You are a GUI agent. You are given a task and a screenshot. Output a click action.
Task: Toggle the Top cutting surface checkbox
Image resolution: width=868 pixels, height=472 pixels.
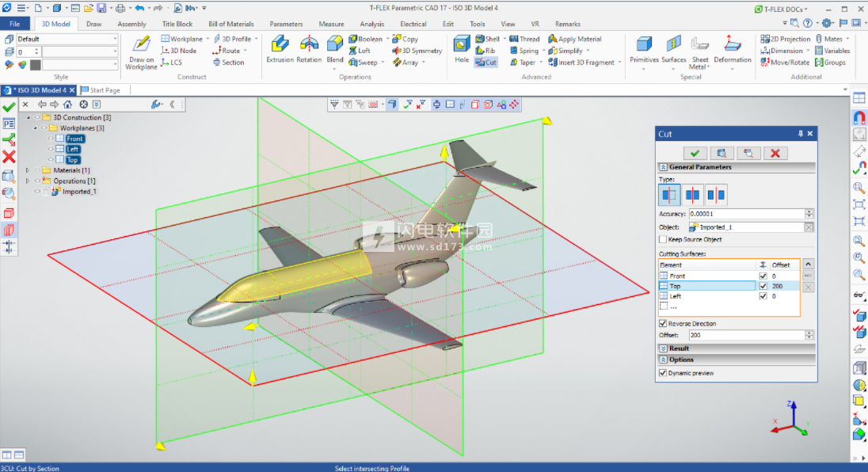(763, 286)
